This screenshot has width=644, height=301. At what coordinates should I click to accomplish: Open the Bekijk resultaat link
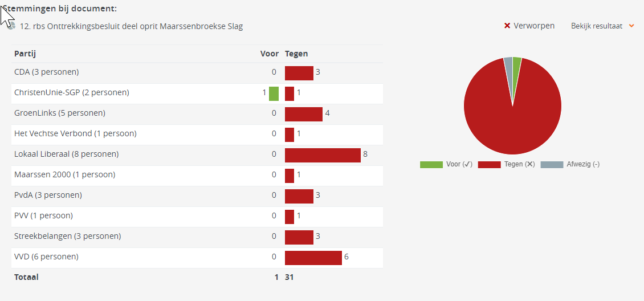pos(597,26)
